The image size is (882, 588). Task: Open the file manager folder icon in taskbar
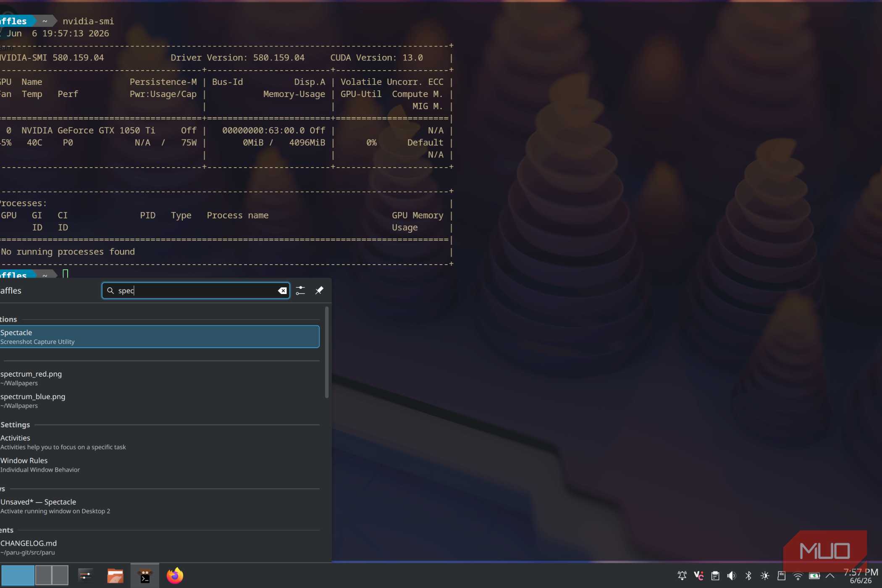coord(115,575)
